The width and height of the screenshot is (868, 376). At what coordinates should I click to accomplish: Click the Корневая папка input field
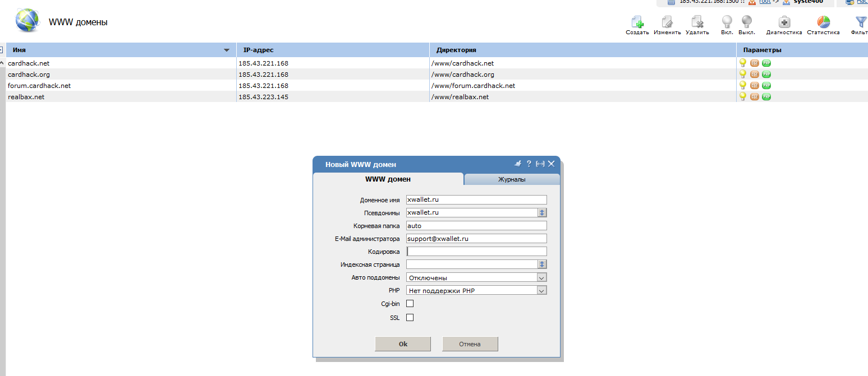[x=476, y=226]
